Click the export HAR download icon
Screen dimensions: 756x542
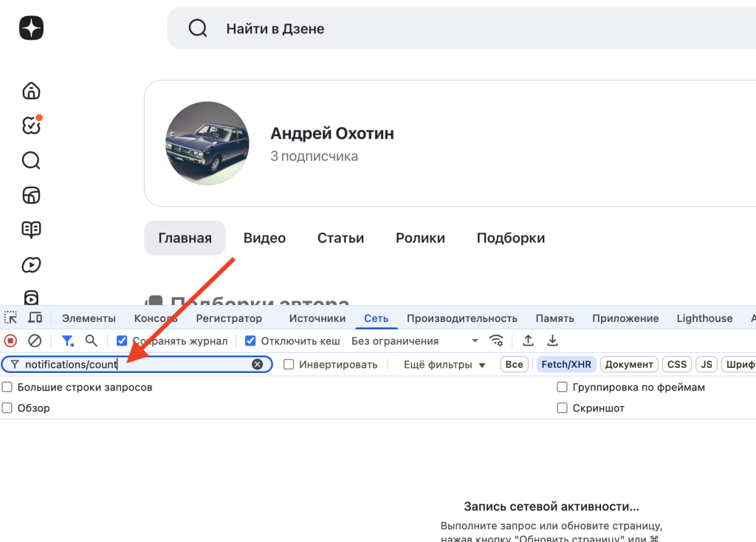coord(552,341)
